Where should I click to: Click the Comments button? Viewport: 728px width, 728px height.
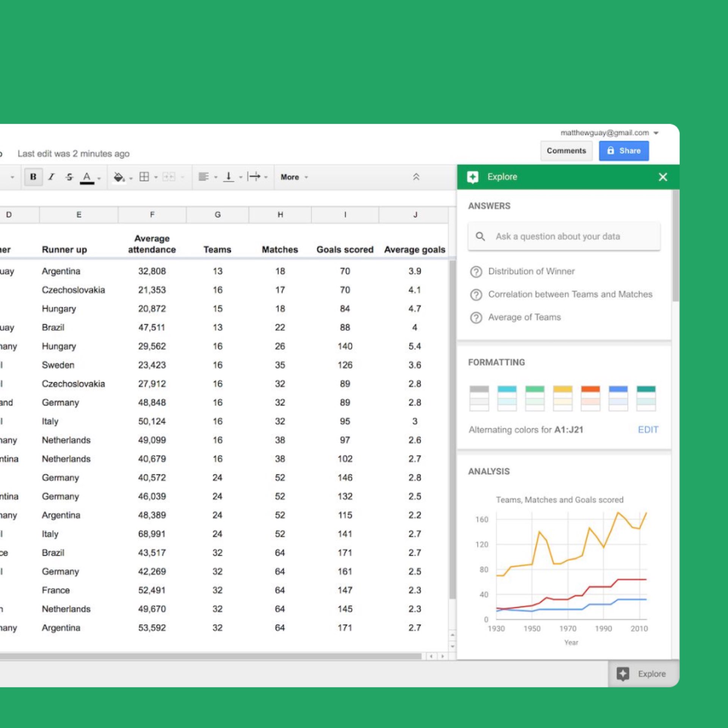tap(566, 151)
